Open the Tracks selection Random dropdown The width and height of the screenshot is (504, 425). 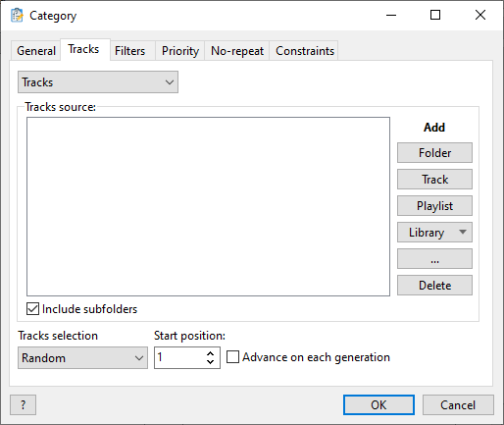pyautogui.click(x=82, y=358)
